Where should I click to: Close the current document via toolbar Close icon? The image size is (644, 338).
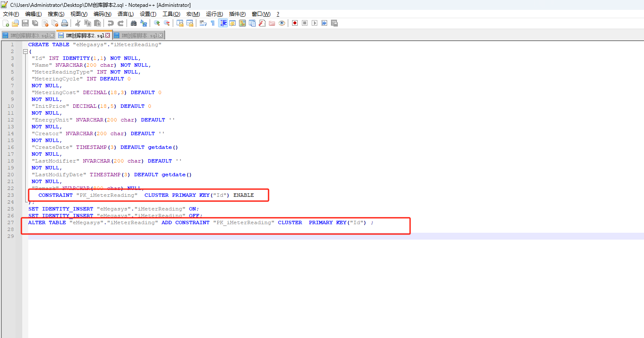click(x=45, y=23)
